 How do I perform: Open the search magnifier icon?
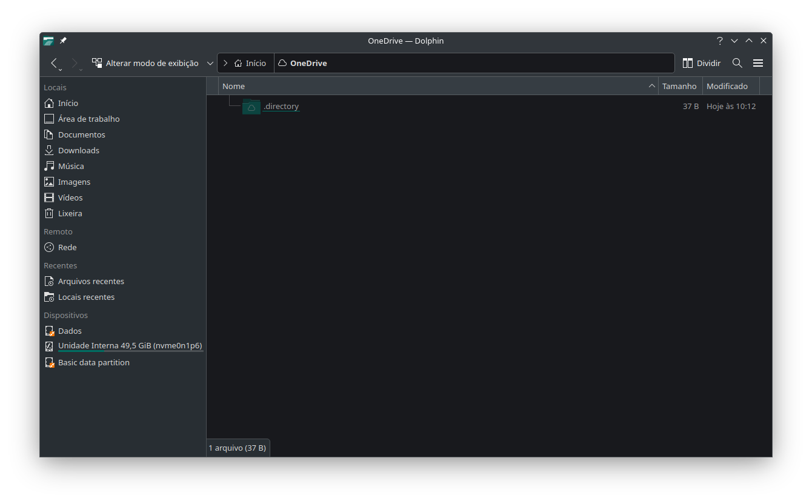coord(737,63)
